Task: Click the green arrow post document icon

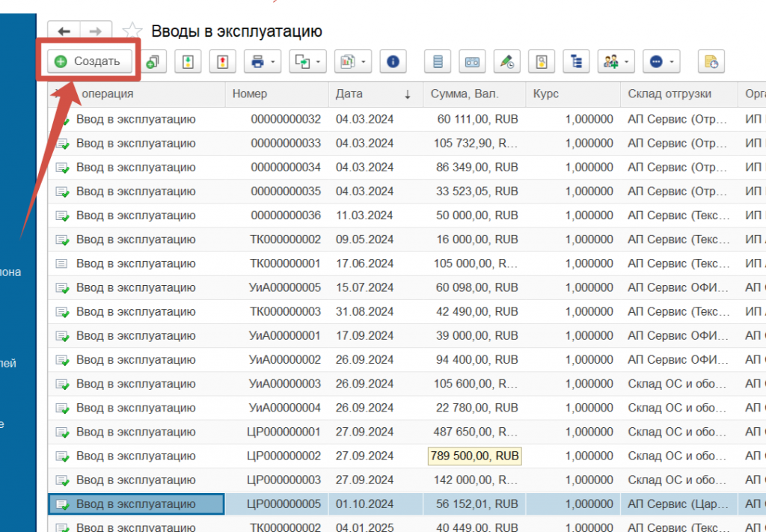Action: (x=188, y=62)
